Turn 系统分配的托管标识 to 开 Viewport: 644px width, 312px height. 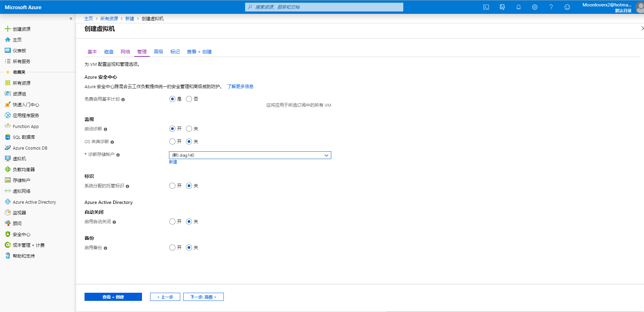tap(172, 186)
